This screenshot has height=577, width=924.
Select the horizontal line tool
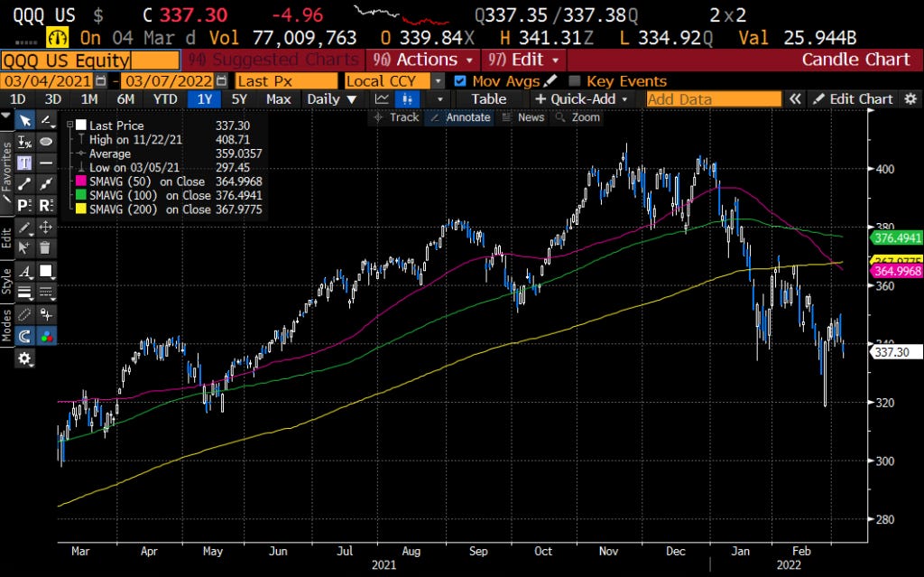click(x=46, y=163)
